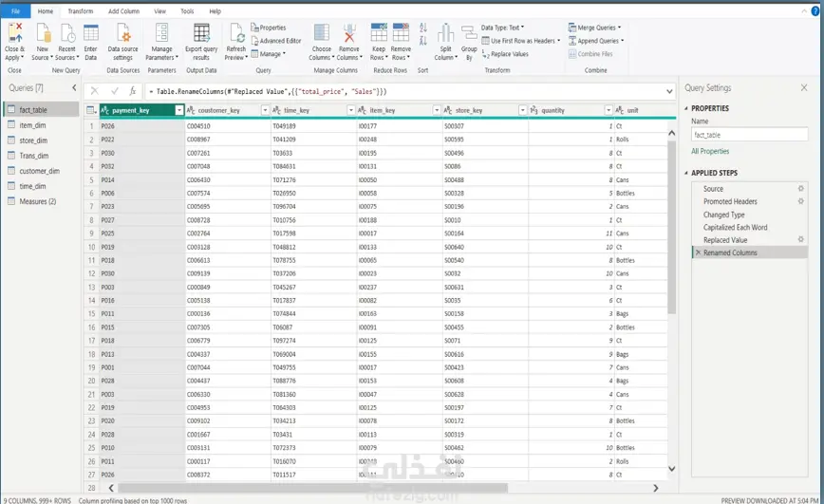Collapse the APPLIED STEPS section
Viewport: 824px width, 504px height.
coord(686,173)
